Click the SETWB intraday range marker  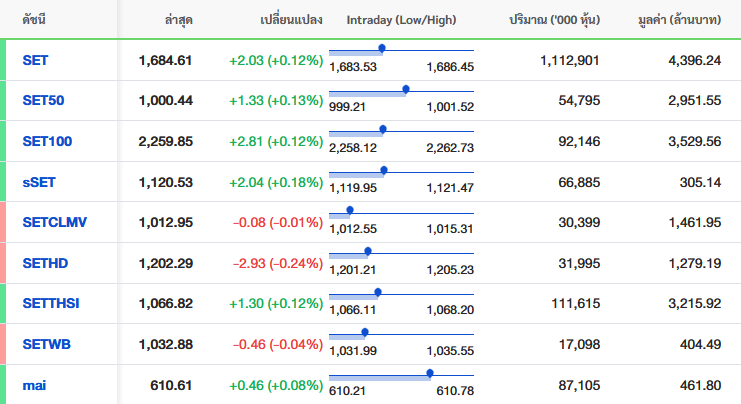pyautogui.click(x=364, y=333)
